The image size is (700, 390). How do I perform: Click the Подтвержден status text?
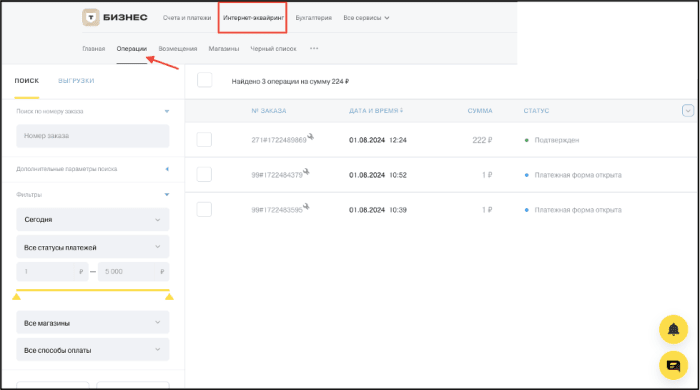click(557, 140)
